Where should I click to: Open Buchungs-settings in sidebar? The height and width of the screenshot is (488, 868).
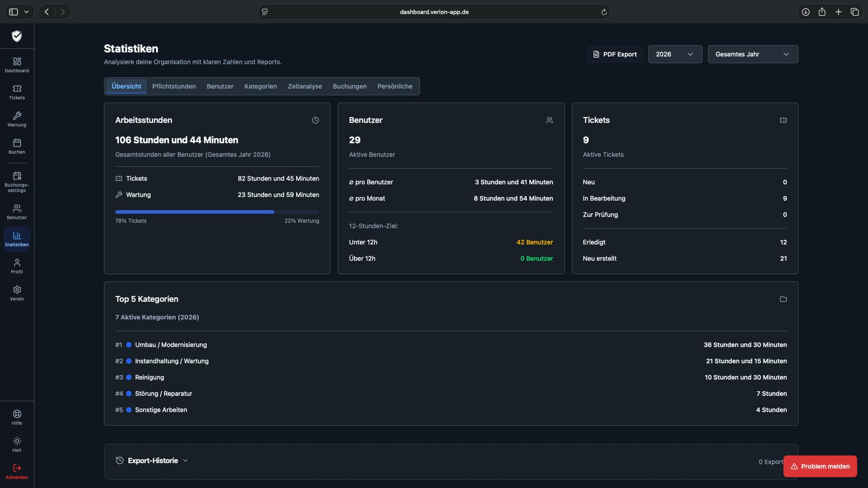[17, 182]
